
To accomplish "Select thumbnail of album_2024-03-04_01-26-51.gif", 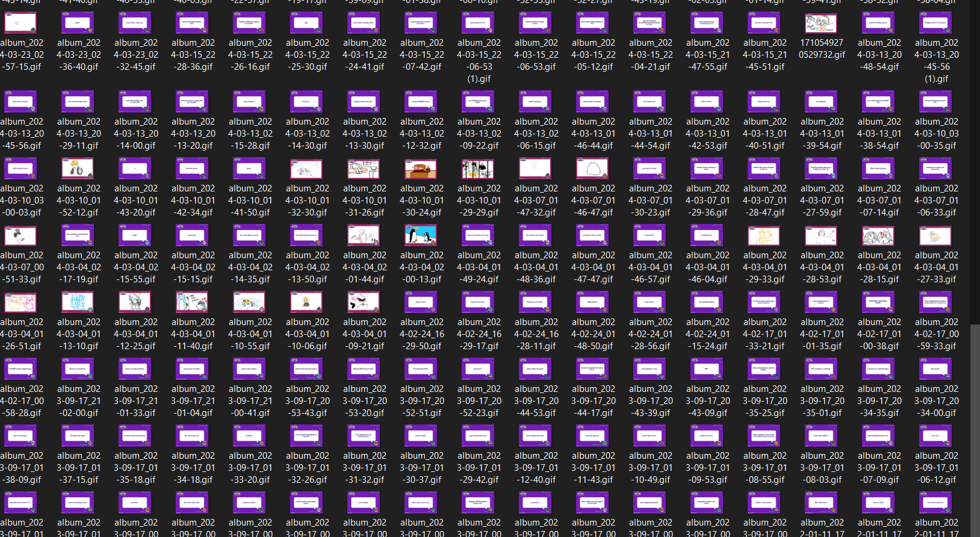I will pyautogui.click(x=20, y=302).
